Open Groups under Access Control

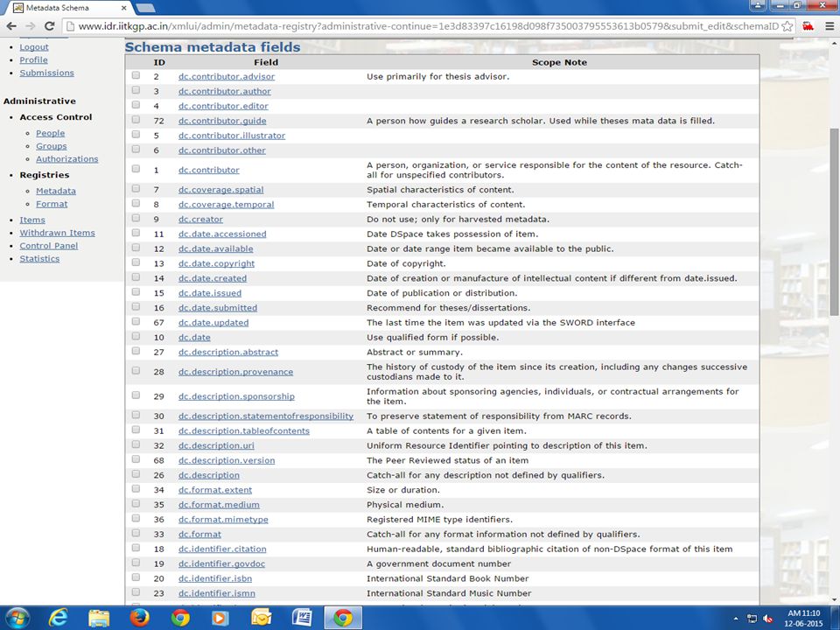52,146
